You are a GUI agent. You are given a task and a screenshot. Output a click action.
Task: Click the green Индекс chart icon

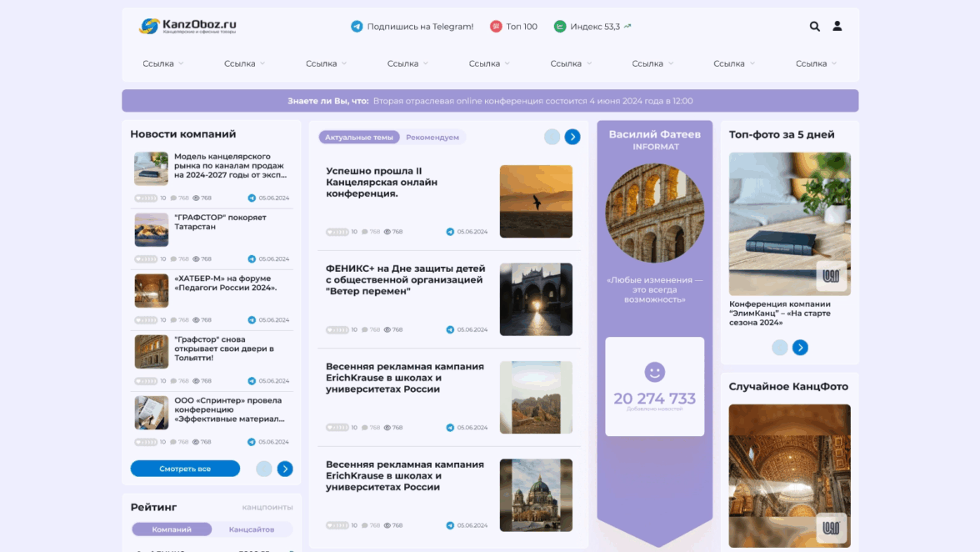point(560,27)
